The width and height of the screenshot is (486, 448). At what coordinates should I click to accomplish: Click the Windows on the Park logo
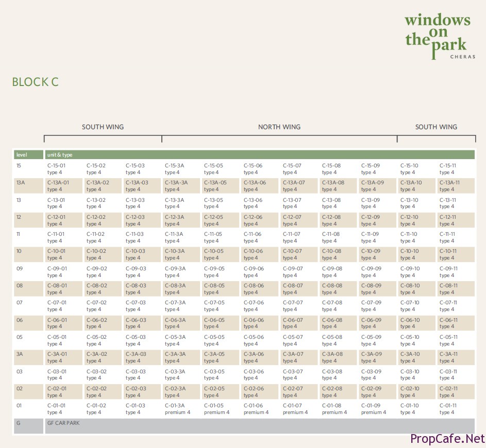[x=439, y=36]
